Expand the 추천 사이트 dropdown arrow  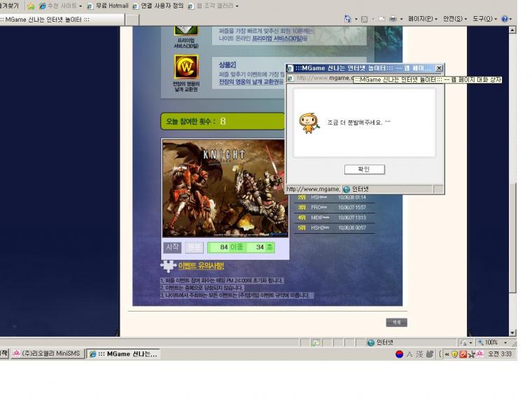[80, 6]
